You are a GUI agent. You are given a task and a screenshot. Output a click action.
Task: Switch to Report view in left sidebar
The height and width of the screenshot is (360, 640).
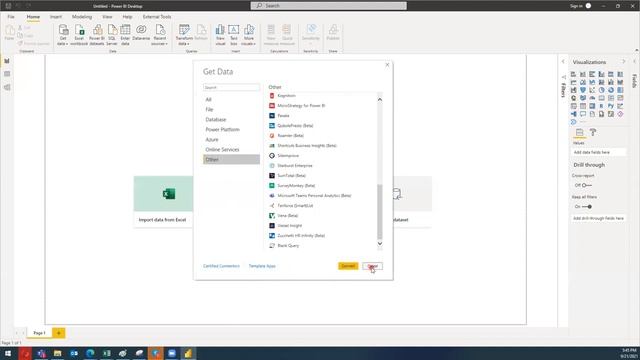pos(7,61)
